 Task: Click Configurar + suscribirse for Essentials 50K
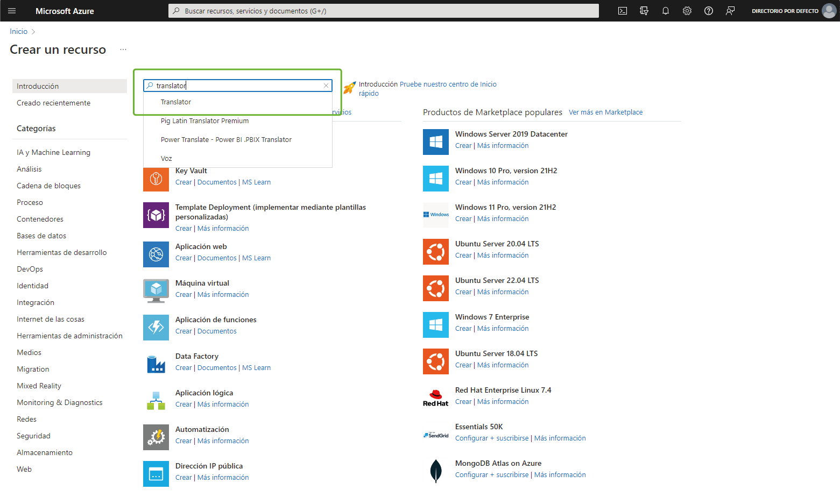(492, 438)
